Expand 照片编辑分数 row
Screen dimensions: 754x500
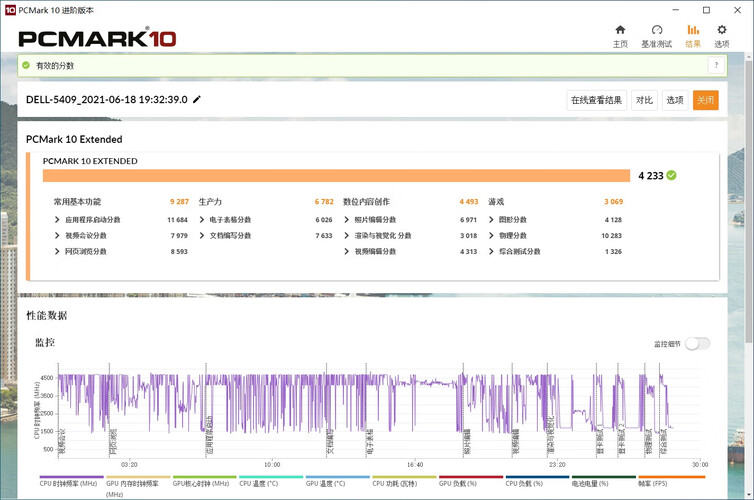(x=346, y=220)
